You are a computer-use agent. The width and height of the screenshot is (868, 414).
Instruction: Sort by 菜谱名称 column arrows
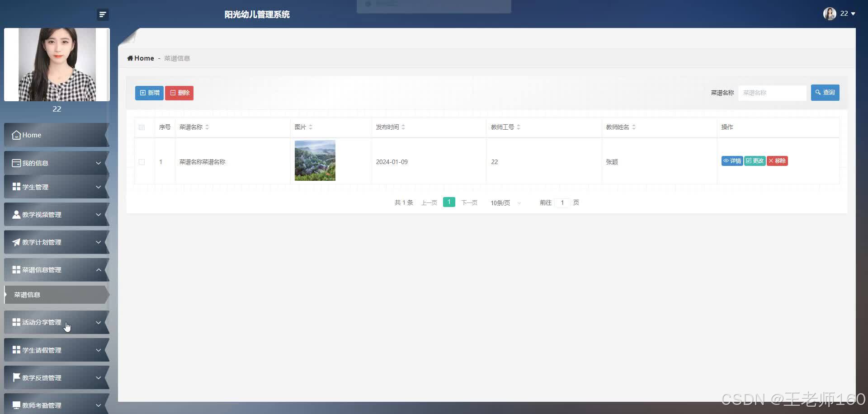click(207, 127)
